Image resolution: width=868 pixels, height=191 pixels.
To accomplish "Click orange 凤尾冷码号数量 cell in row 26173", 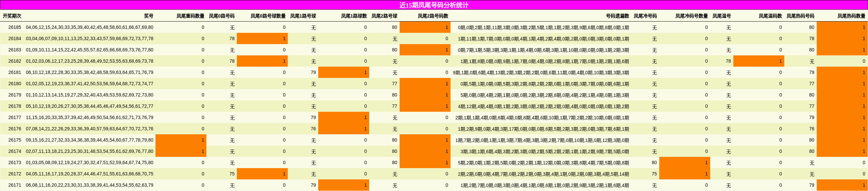I will point(685,162).
